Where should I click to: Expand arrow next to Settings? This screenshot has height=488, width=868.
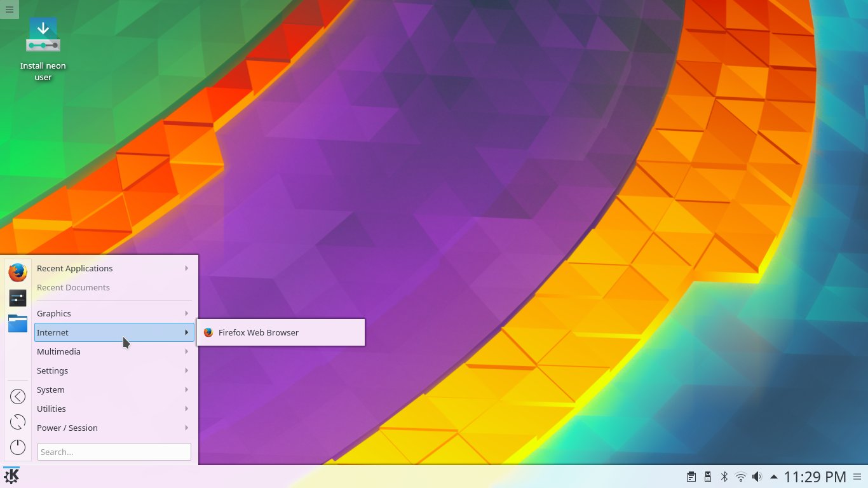(187, 370)
